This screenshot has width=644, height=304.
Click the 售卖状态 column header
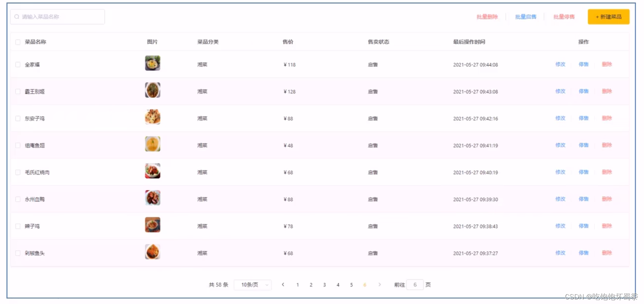[379, 42]
